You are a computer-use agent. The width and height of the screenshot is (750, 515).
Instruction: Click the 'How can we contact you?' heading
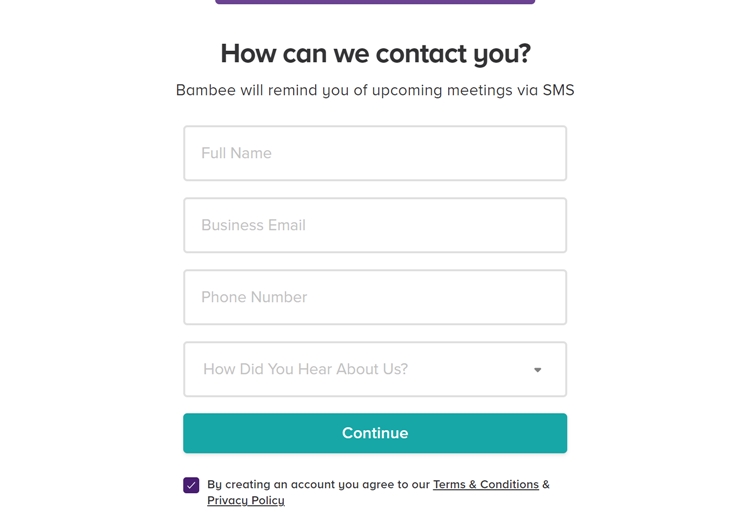click(x=375, y=53)
